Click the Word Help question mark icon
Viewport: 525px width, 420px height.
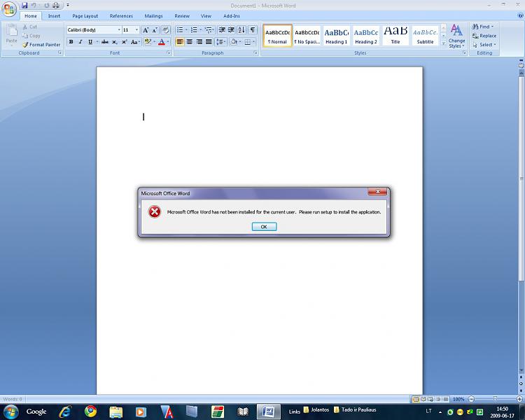click(x=521, y=15)
